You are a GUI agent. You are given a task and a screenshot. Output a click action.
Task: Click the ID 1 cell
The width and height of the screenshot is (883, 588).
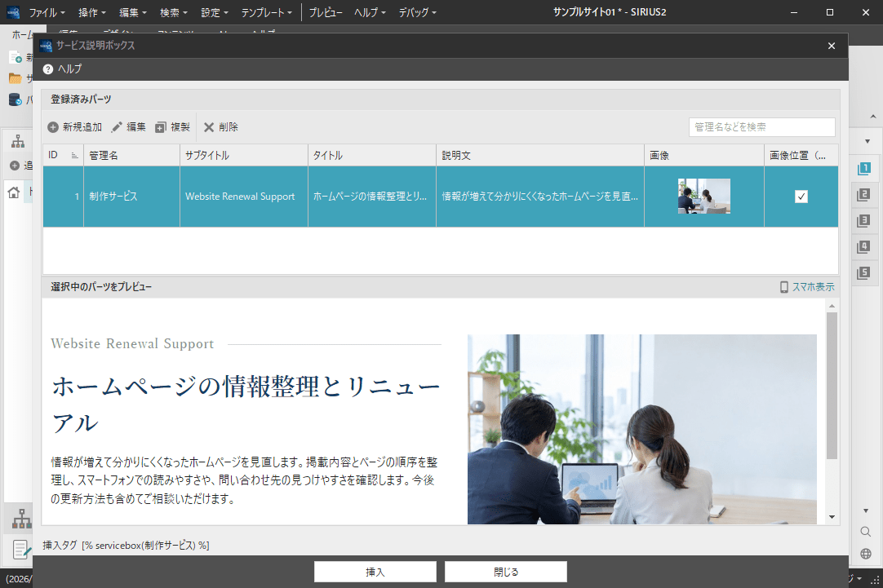[63, 197]
